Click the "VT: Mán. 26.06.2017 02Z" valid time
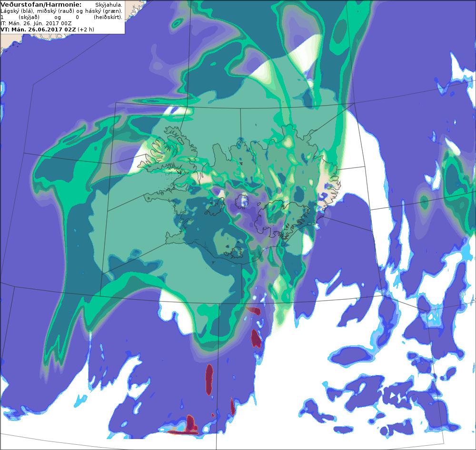Screen dimensions: 476x450 (x=38, y=29)
